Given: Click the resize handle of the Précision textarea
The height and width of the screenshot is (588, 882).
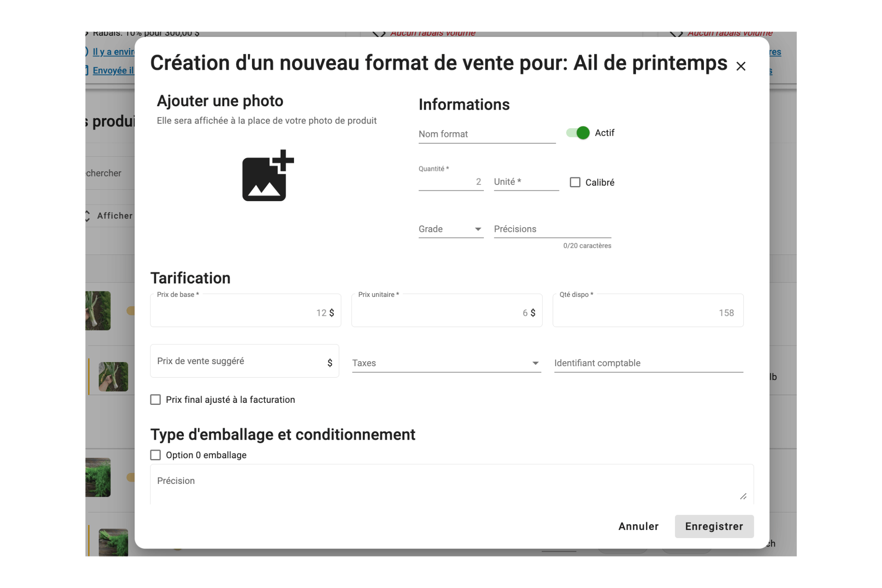Looking at the screenshot, I should (743, 496).
